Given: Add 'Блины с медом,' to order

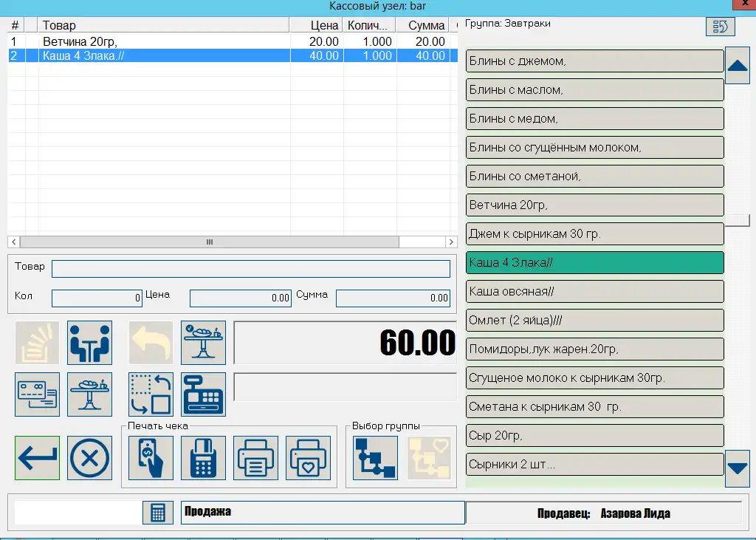Looking at the screenshot, I should coord(594,119).
